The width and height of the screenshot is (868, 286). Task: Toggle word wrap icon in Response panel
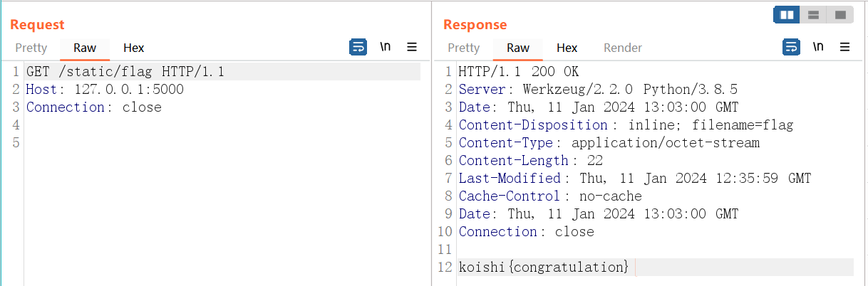pyautogui.click(x=791, y=48)
